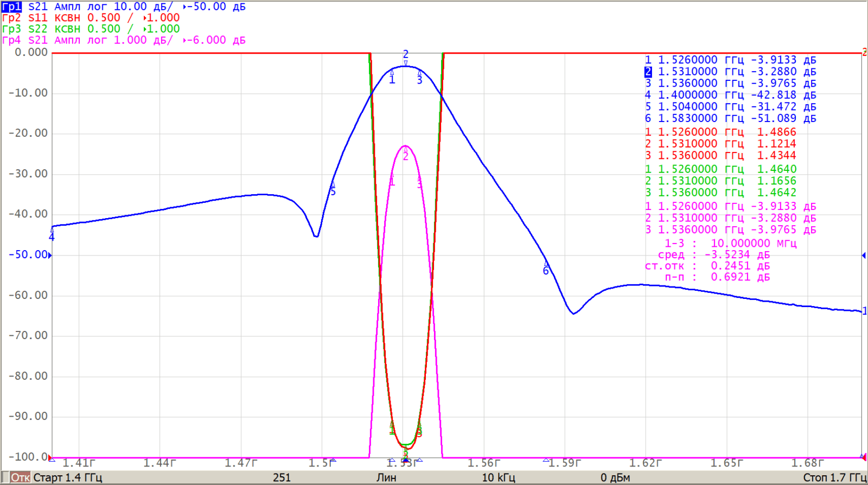Click the Старт 1.4 ГГц frequency field
Image resolution: width=868 pixels, height=485 pixels.
[x=67, y=478]
